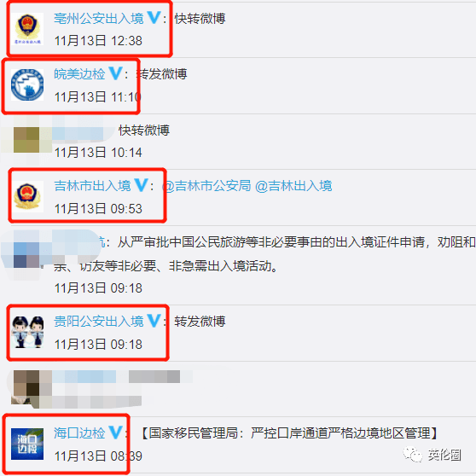The width and height of the screenshot is (476, 476).
Task: Click the verified V badge beside 吉林市出入境
Action: click(141, 185)
